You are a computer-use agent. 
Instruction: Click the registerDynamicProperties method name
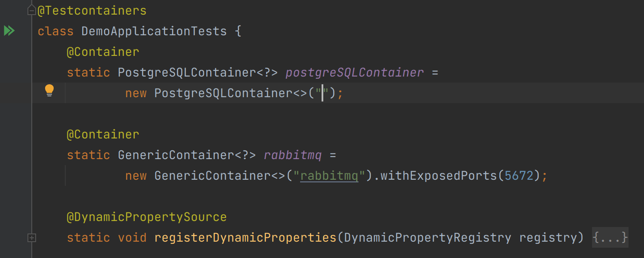click(245, 237)
